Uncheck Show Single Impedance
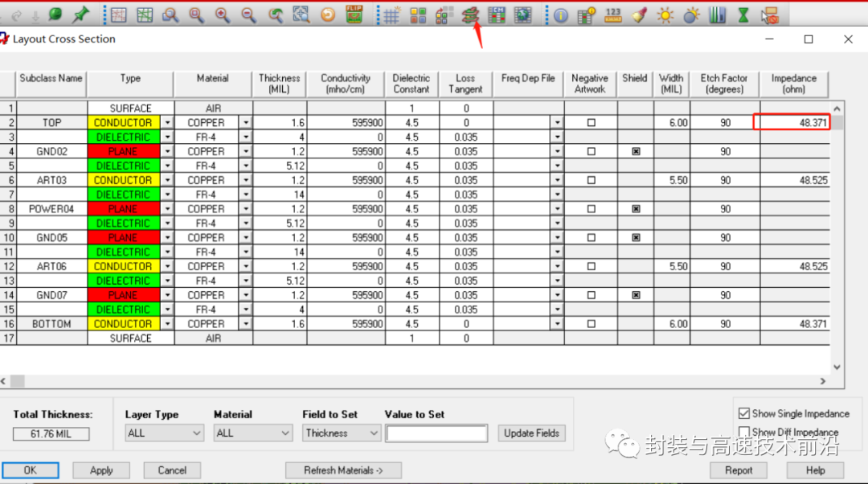Viewport: 868px width, 484px height. point(744,414)
